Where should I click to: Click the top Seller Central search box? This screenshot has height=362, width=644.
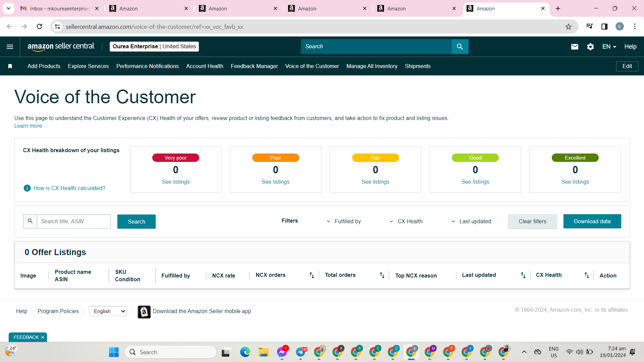coord(376,47)
